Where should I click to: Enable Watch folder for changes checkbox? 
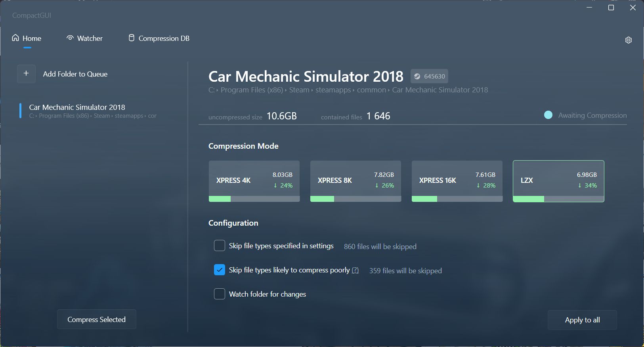coord(220,294)
